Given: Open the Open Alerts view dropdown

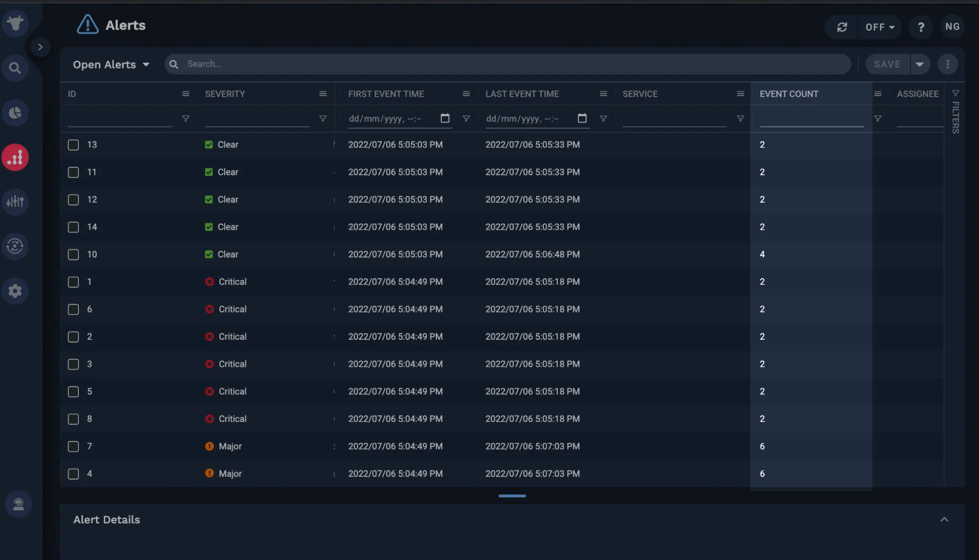Looking at the screenshot, I should [x=111, y=65].
